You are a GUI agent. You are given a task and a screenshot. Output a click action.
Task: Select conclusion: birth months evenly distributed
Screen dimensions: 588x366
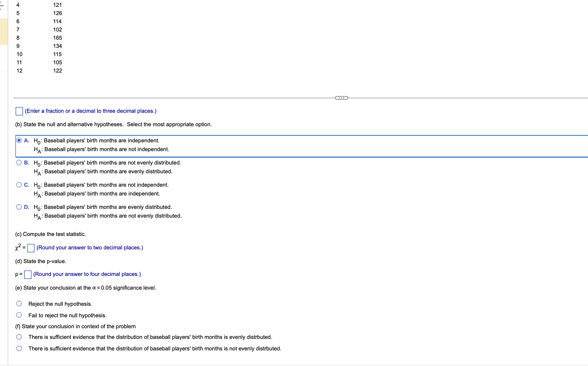pos(19,337)
